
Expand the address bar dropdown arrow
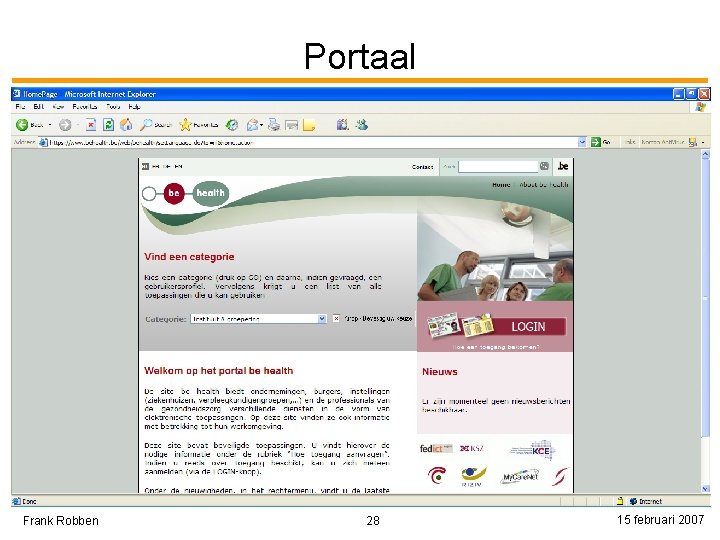pos(582,142)
